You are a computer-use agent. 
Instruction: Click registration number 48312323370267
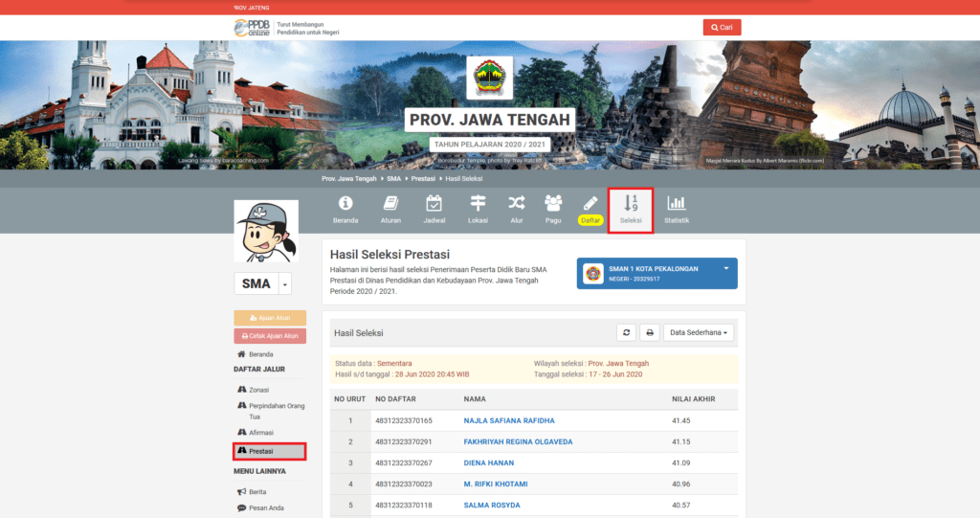[404, 463]
